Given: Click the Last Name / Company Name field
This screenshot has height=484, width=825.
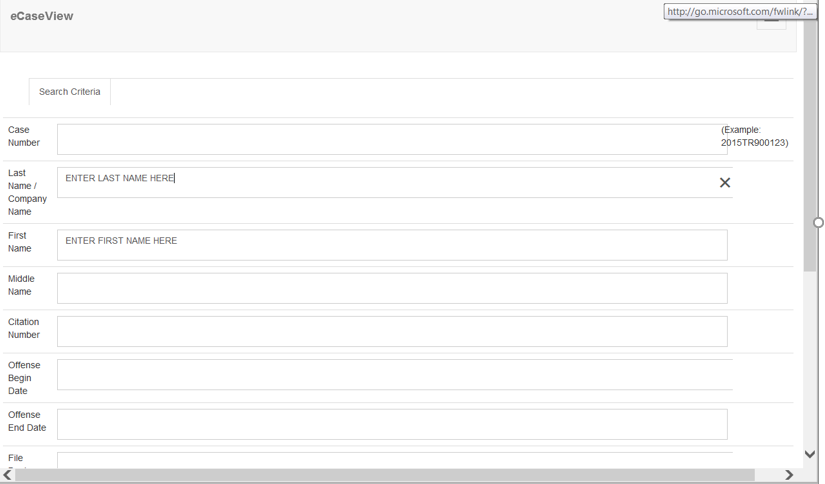Looking at the screenshot, I should point(380,183).
